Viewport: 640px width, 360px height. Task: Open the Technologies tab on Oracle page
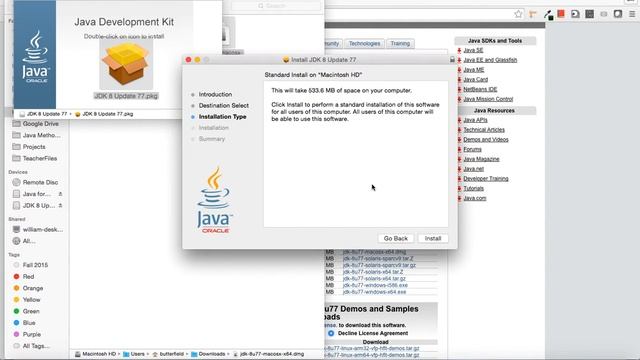(364, 43)
